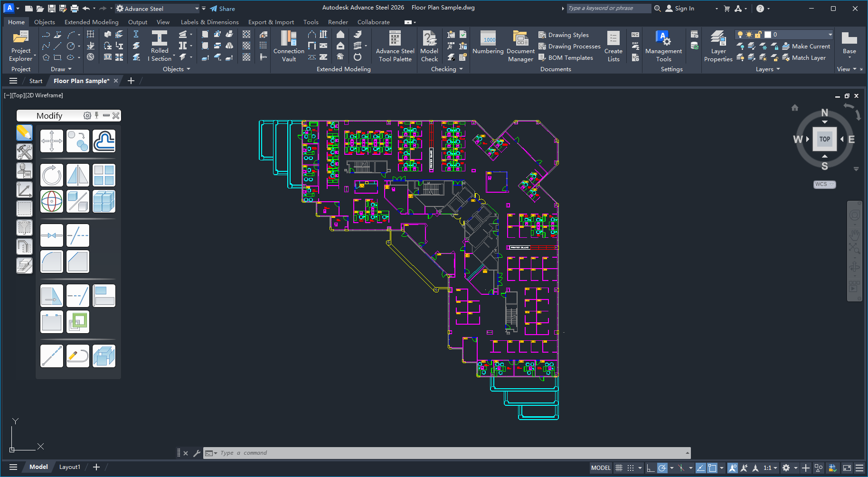Select the 3D Array cubes tool

point(104,201)
